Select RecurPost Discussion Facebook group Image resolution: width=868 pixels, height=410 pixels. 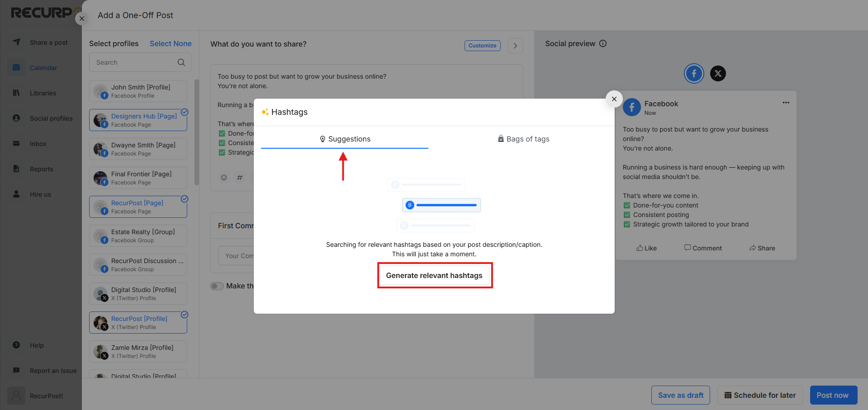coord(138,265)
